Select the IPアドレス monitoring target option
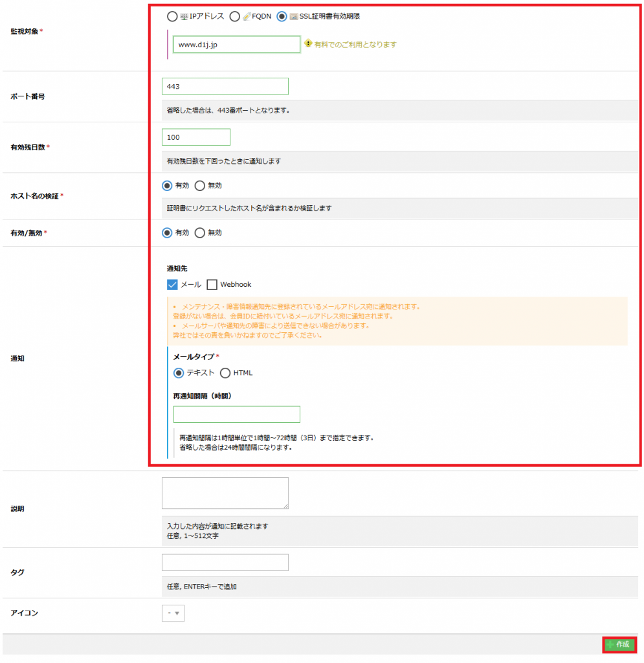644x663 pixels. click(172, 16)
